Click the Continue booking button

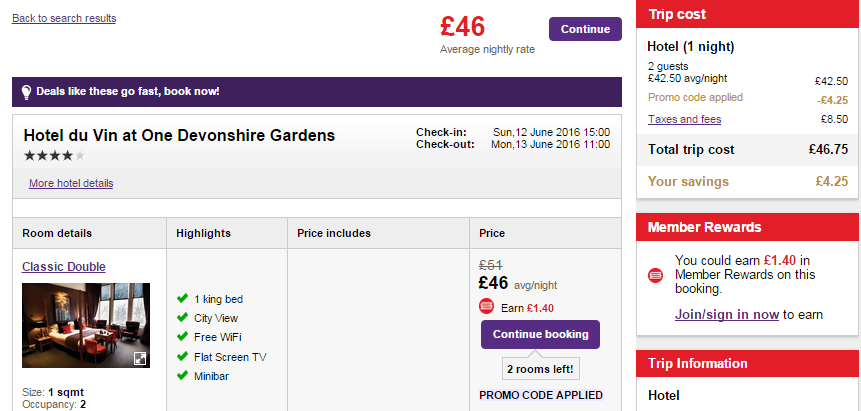pos(540,335)
